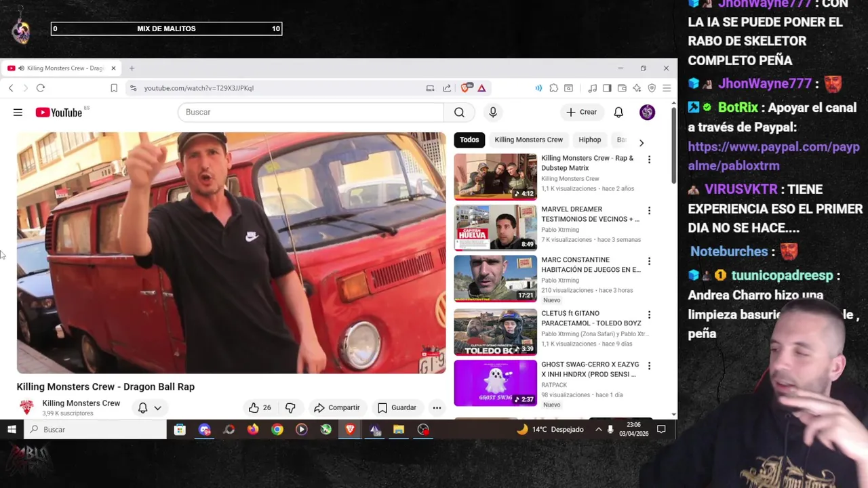Share the page via address bar share icon

447,88
